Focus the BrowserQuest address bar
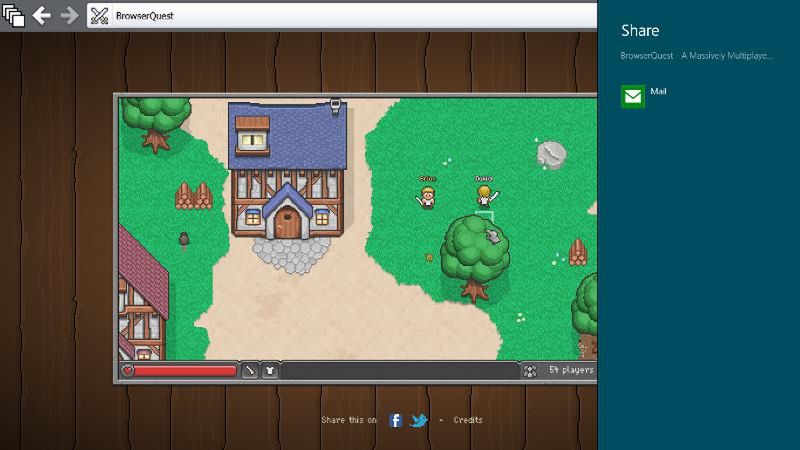800x450 pixels. (x=342, y=16)
